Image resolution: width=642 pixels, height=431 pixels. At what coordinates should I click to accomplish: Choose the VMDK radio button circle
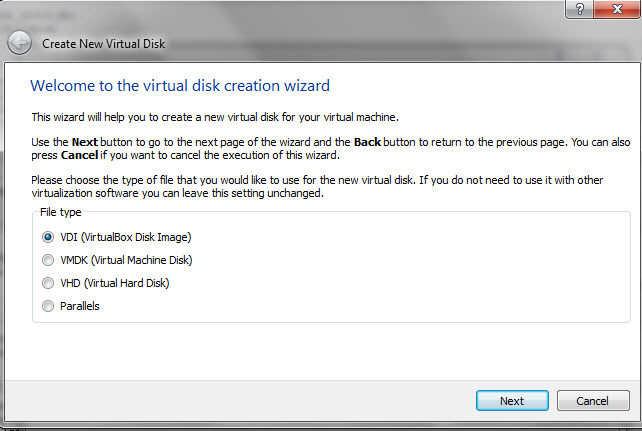[x=48, y=260]
